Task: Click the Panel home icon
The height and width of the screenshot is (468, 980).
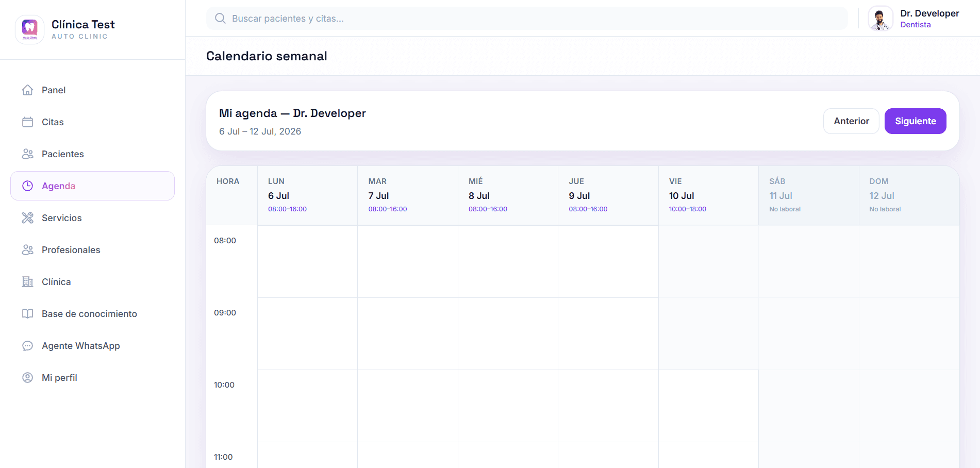Action: tap(28, 90)
